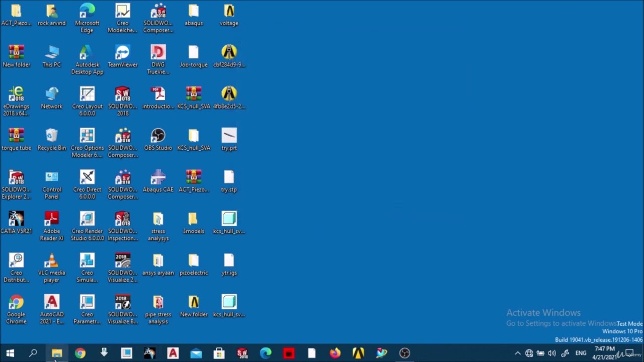The height and width of the screenshot is (362, 644).
Task: Select the Network desktop icon
Action: [x=51, y=98]
